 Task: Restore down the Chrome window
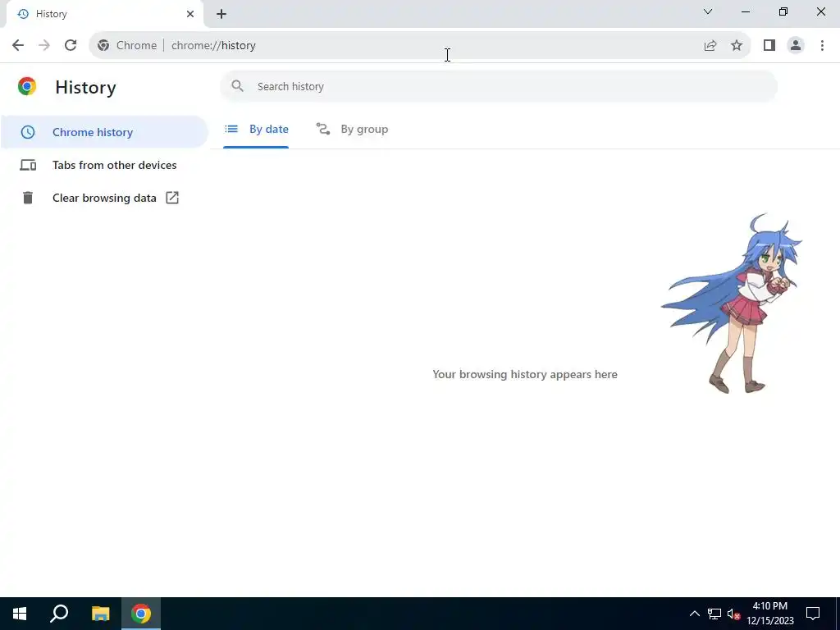pyautogui.click(x=783, y=11)
